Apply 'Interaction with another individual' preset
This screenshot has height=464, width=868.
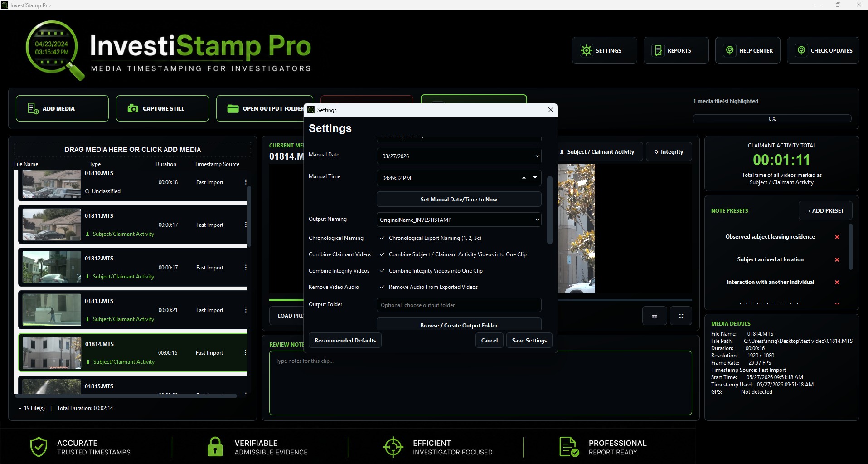[x=770, y=282]
